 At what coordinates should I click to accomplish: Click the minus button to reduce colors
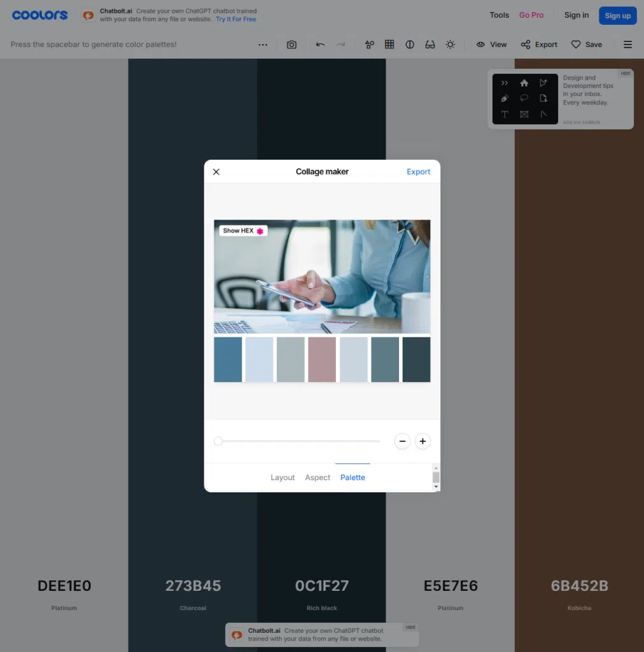(x=402, y=441)
